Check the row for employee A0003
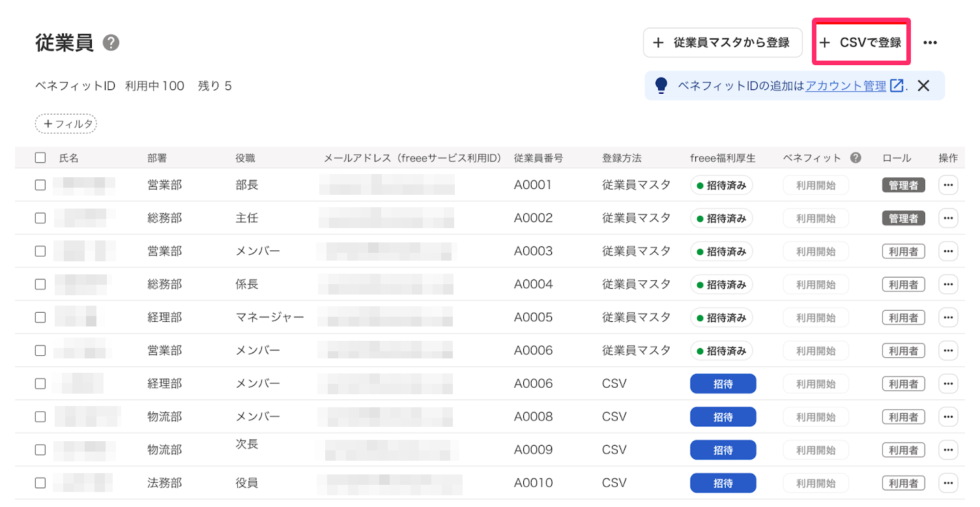The height and width of the screenshot is (507, 980). coord(40,251)
